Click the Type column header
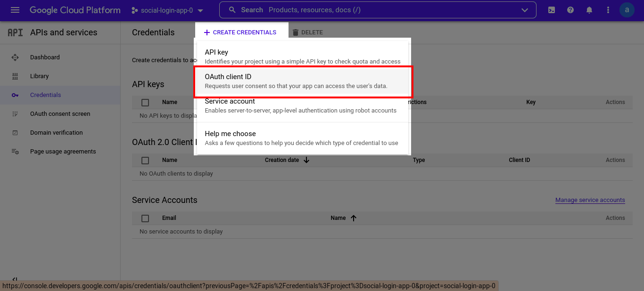 (419, 160)
